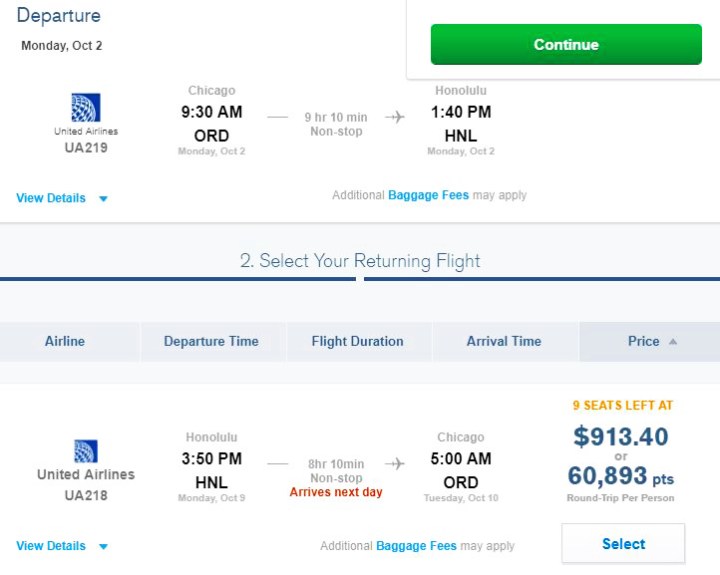Click United Airlines logo for flight UA218

tap(86, 451)
